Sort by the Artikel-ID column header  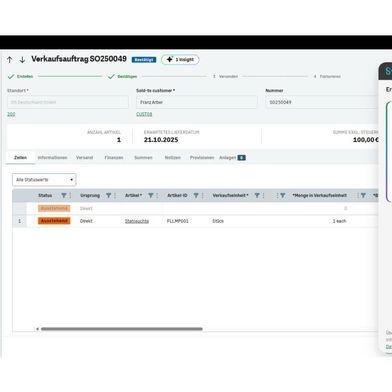[177, 195]
